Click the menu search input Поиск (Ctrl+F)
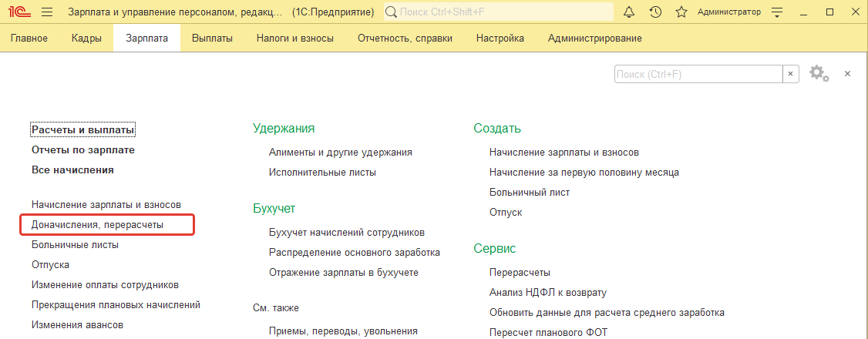The height and width of the screenshot is (339, 868). click(698, 74)
